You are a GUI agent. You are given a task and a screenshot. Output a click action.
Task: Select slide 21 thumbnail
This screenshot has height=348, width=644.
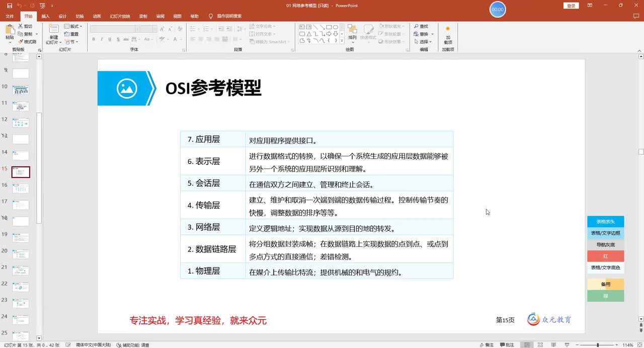(x=21, y=271)
